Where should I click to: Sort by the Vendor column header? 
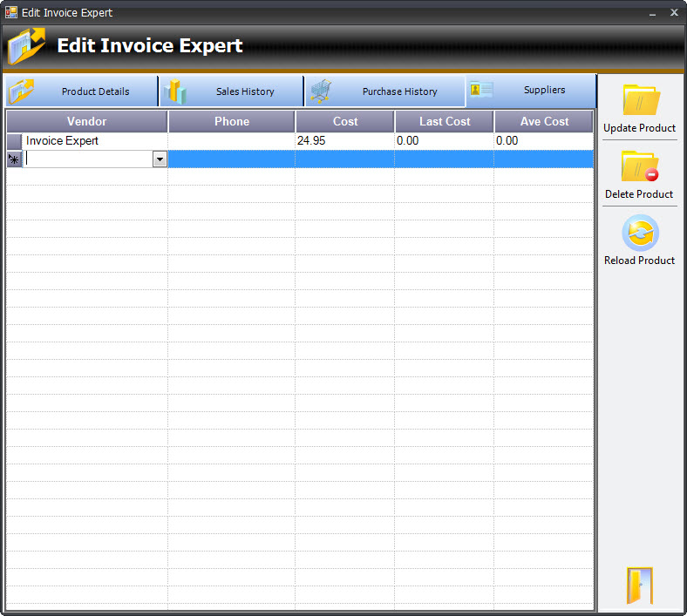(87, 121)
